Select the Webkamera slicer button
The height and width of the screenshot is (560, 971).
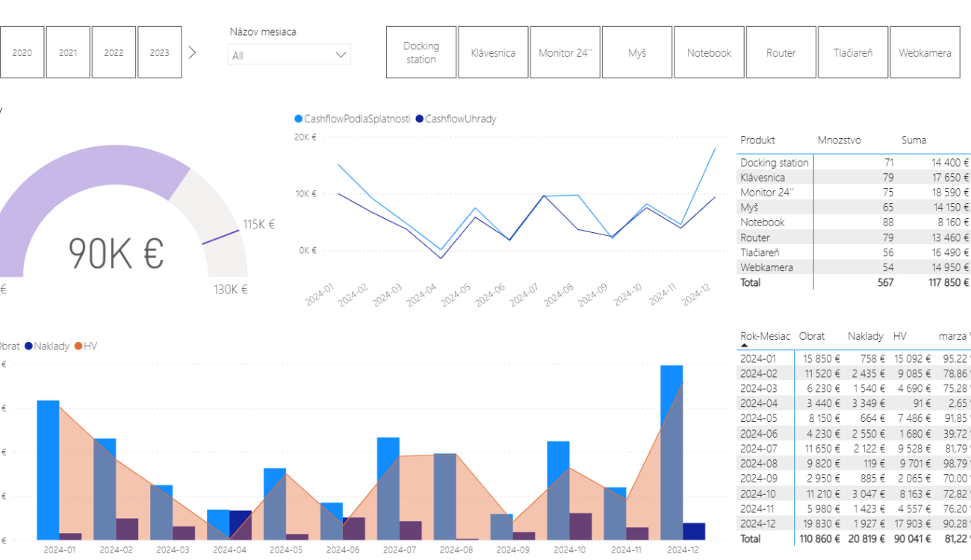click(x=925, y=52)
